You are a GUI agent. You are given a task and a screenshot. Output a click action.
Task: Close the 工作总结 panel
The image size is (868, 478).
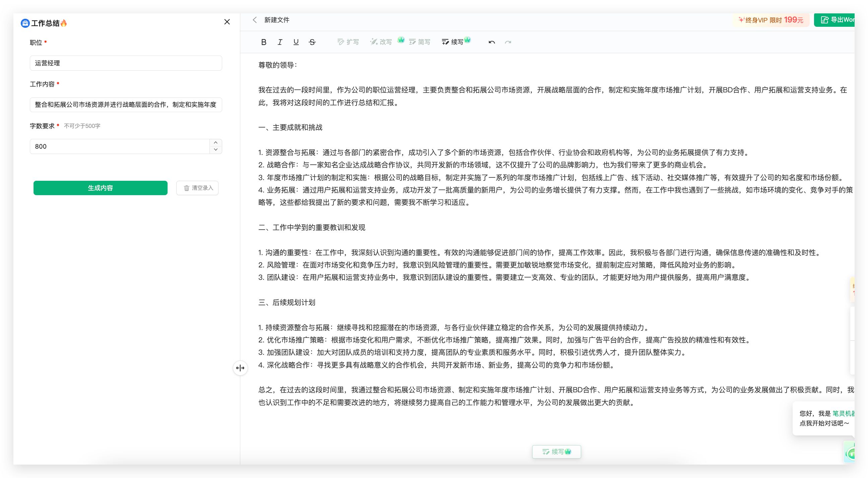227,22
